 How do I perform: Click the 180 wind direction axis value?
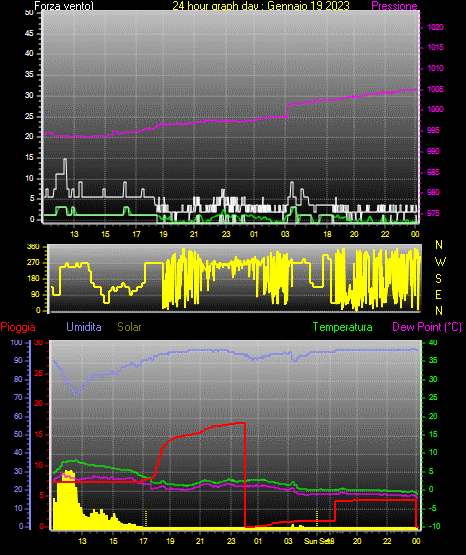pyautogui.click(x=33, y=279)
